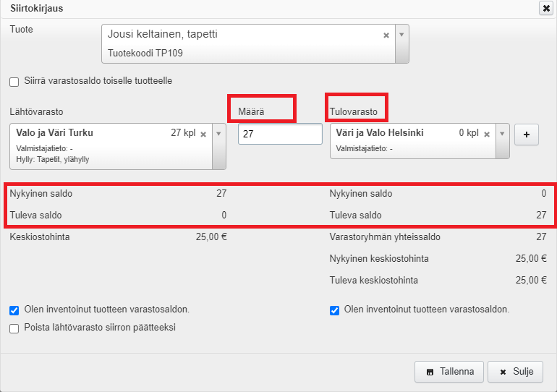Open the Tuote product dropdown arrow
Image resolution: width=557 pixels, height=392 pixels.
click(x=402, y=35)
